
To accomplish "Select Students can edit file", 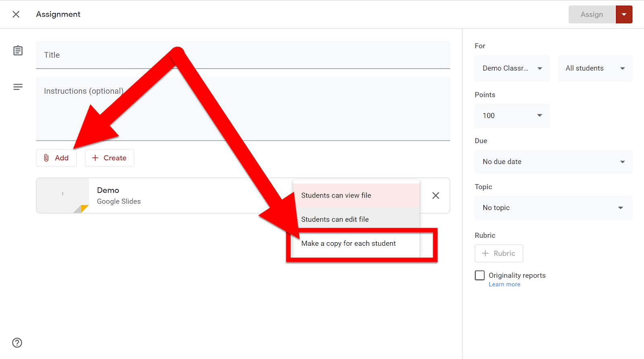I will [356, 219].
